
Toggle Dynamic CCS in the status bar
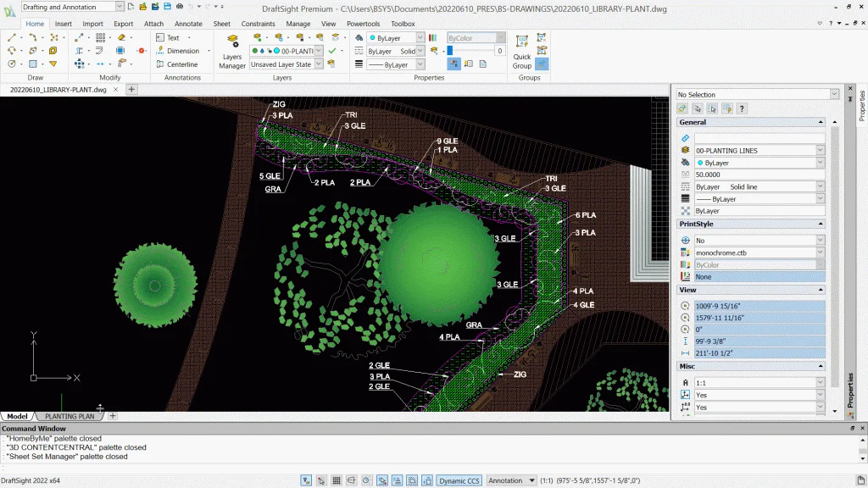point(459,481)
